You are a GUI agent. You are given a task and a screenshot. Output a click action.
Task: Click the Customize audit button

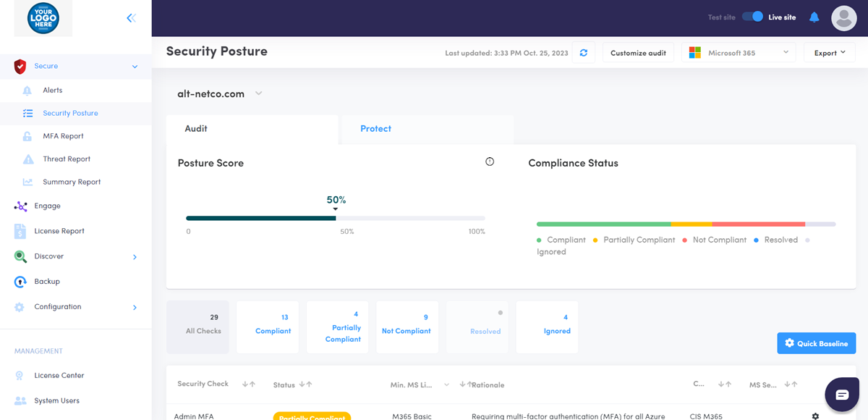pos(638,53)
